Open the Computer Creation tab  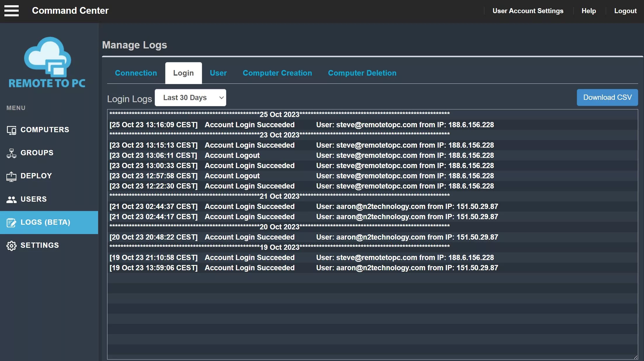coord(277,73)
